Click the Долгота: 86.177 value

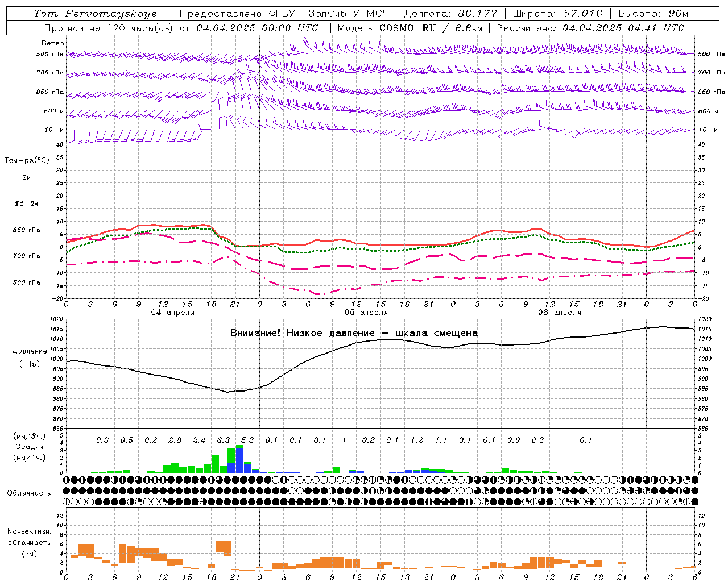coord(450,14)
